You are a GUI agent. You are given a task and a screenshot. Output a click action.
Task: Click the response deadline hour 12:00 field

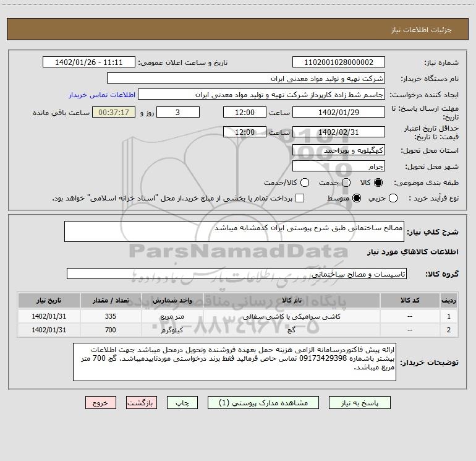tap(245, 112)
